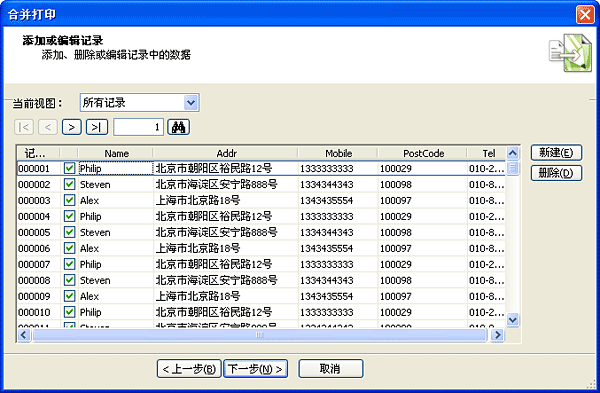Toggle checkbox in row 000003
The image size is (600, 393).
point(69,200)
